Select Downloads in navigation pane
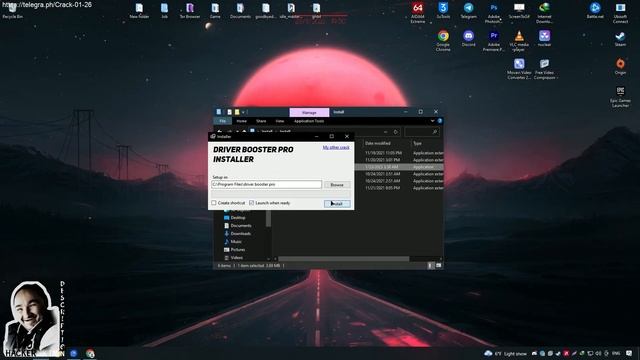Image resolution: width=640 pixels, height=360 pixels. [x=240, y=233]
